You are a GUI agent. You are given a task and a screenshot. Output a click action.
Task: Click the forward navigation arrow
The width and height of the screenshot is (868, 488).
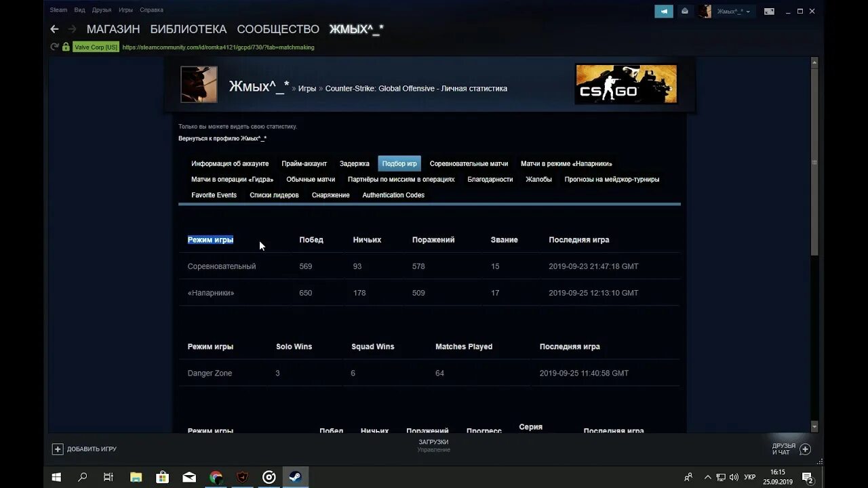coord(72,29)
